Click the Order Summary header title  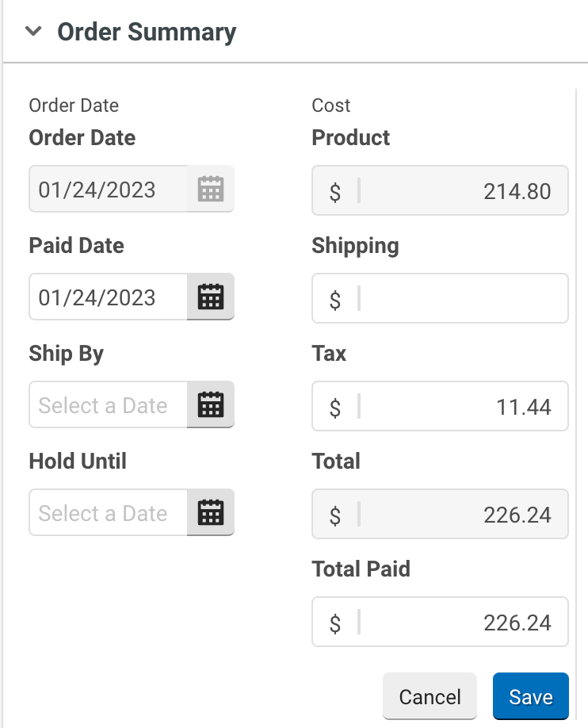(x=147, y=32)
